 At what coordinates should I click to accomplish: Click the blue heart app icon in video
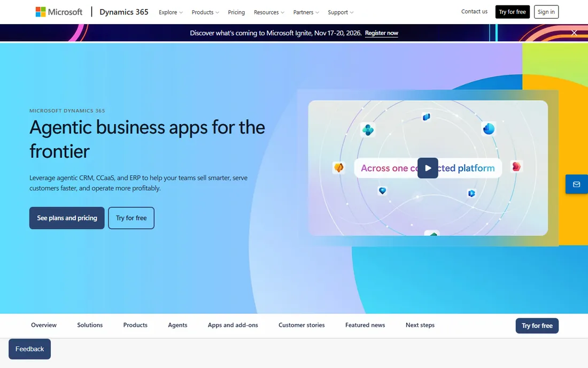(x=382, y=190)
